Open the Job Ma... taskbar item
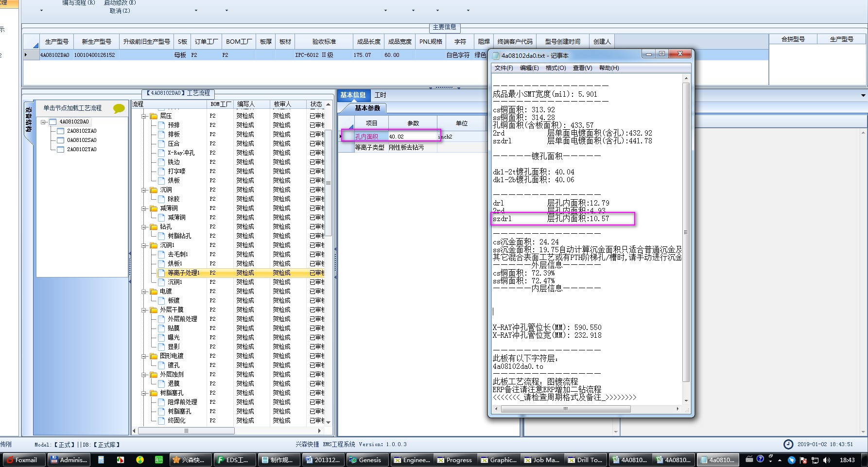868x467 pixels. tap(542, 460)
